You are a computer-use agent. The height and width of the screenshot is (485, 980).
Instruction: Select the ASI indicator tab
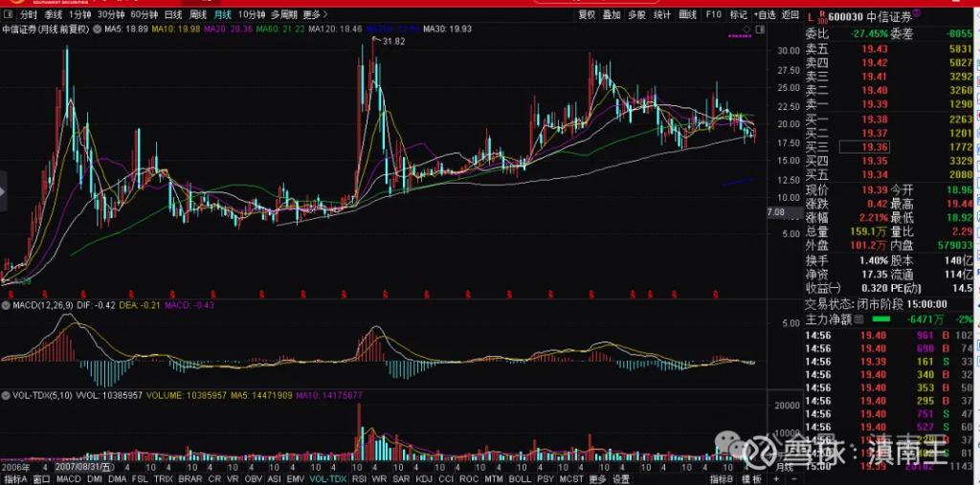tap(274, 479)
